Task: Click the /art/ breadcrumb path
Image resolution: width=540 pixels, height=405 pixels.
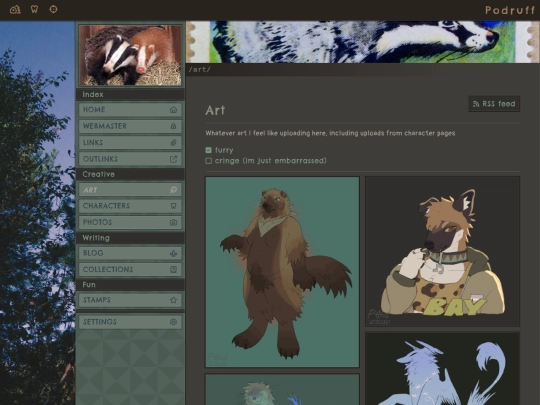Action: [x=200, y=70]
